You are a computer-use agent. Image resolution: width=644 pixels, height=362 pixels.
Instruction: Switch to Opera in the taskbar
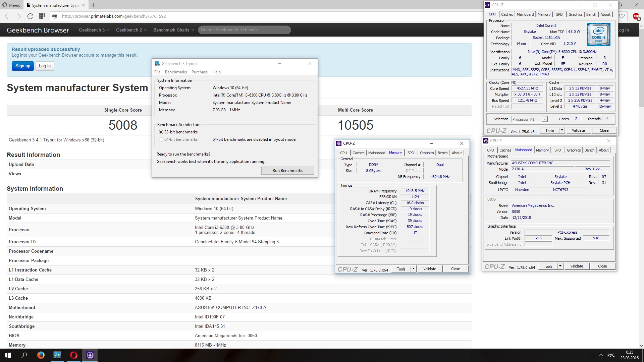pos(73,355)
